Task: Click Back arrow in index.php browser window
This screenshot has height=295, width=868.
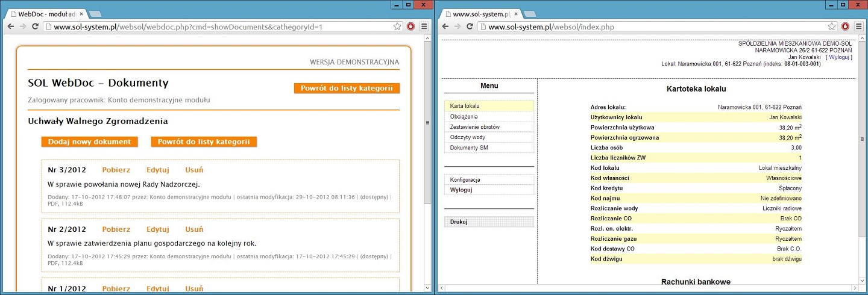Action: pyautogui.click(x=445, y=26)
